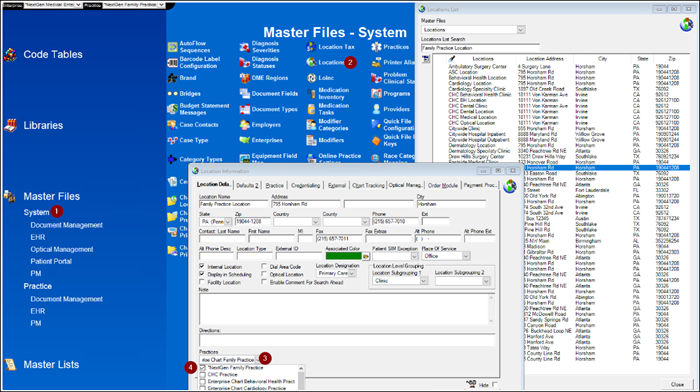The image size is (700, 392).
Task: Open the Medication Inventory icon
Action: [311, 94]
